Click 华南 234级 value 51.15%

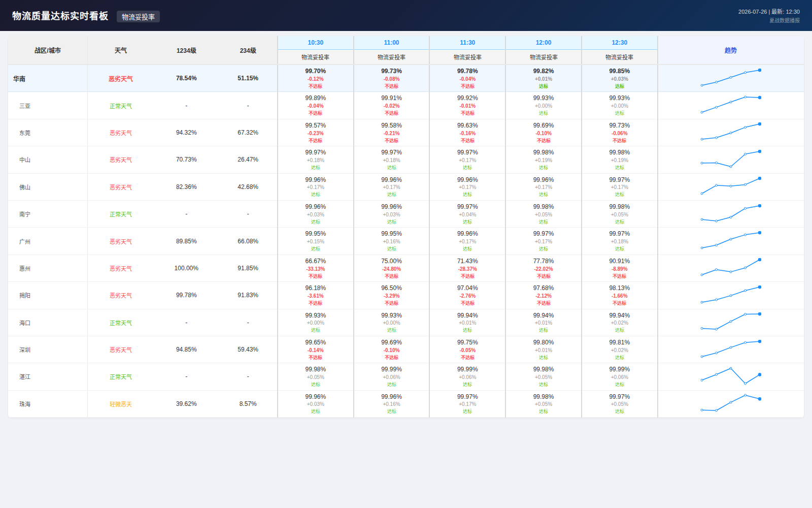248,78
